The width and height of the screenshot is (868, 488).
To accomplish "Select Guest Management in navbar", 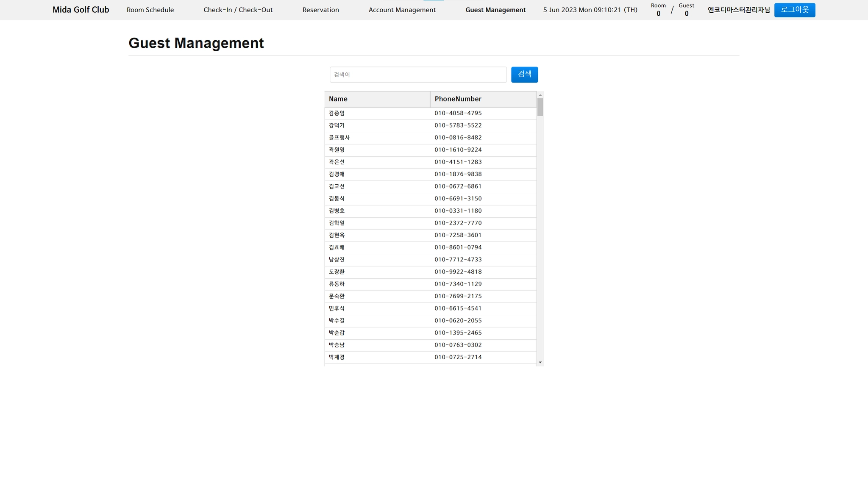I will click(x=495, y=10).
